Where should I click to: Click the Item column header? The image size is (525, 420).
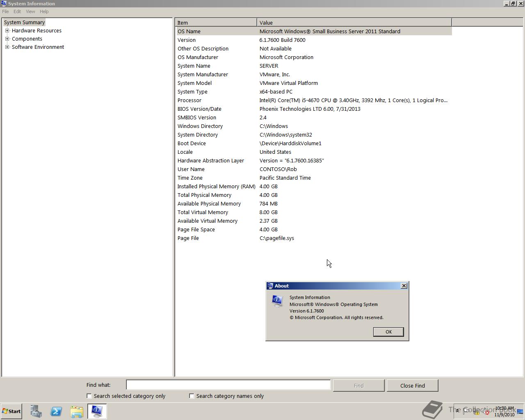[x=216, y=23]
